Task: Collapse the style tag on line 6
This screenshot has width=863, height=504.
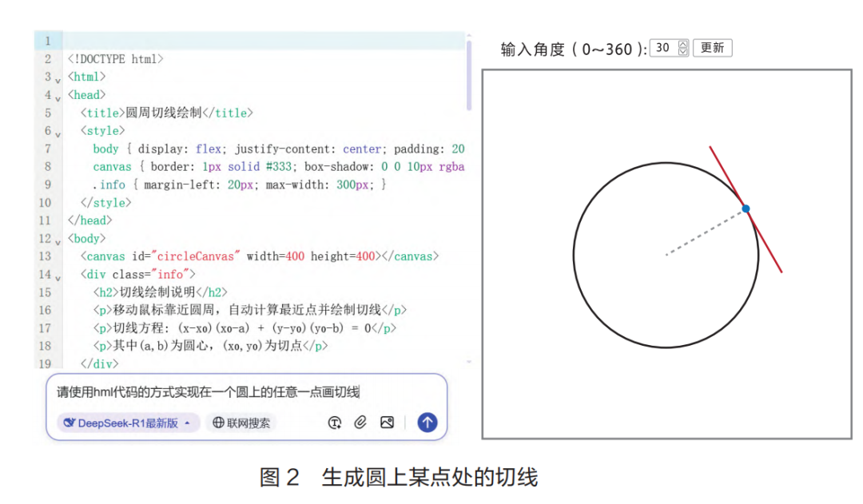Action: (x=58, y=135)
